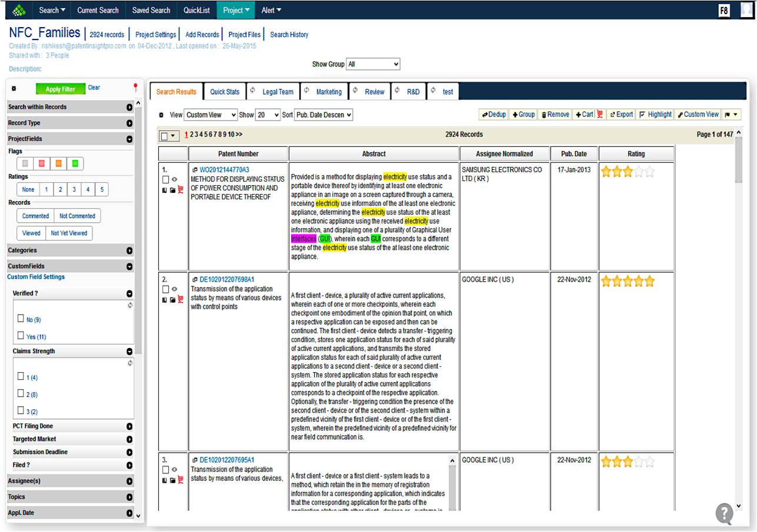Select the green flag color filter
Image resolution: width=757 pixels, height=532 pixels.
point(75,163)
